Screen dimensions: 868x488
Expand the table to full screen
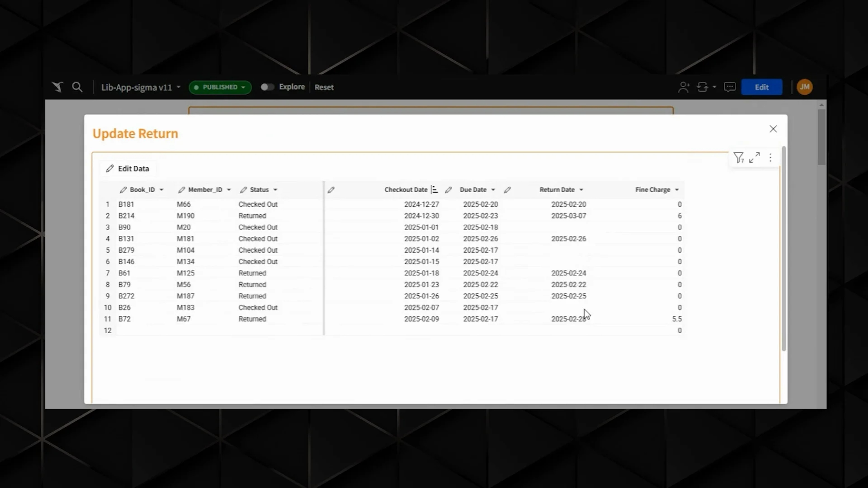pyautogui.click(x=755, y=157)
